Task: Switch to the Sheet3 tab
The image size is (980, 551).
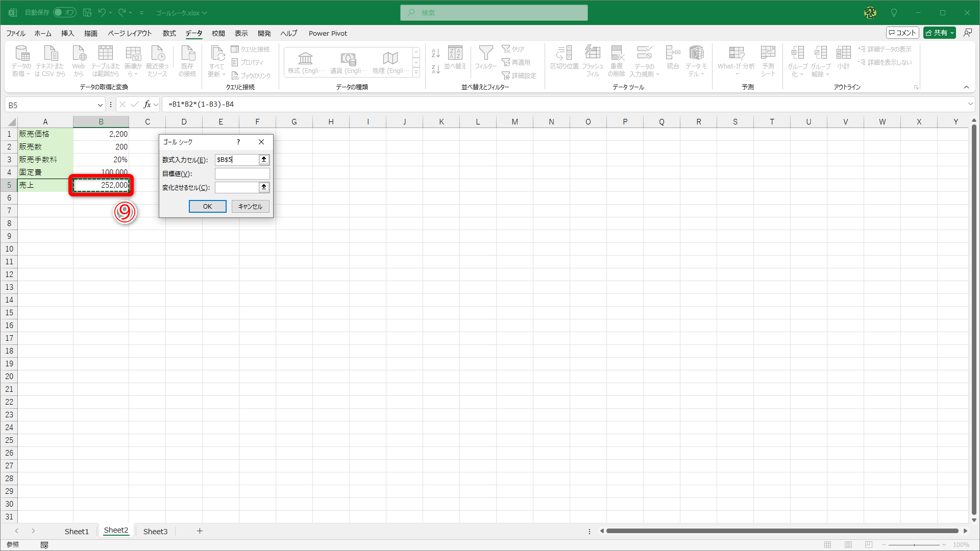Action: coord(155,531)
